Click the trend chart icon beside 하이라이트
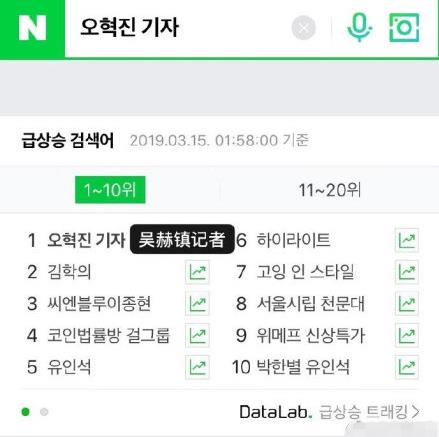This screenshot has width=439, height=437. [407, 240]
